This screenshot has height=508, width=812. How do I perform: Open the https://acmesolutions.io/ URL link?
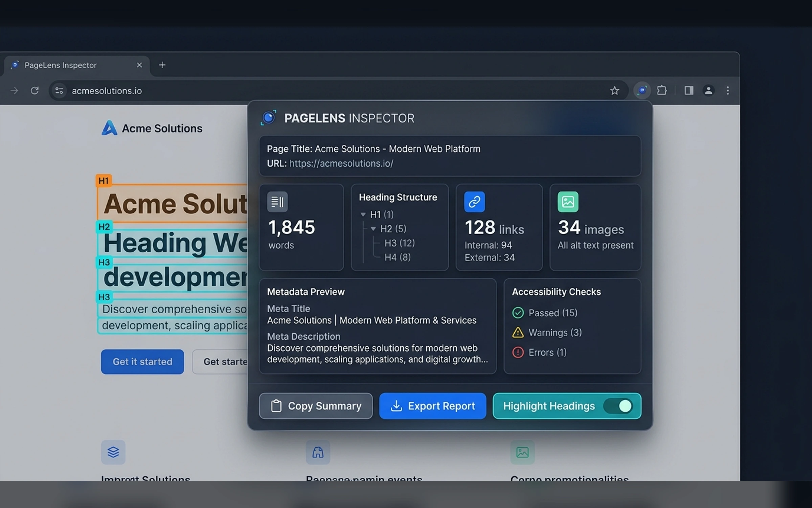coord(341,163)
